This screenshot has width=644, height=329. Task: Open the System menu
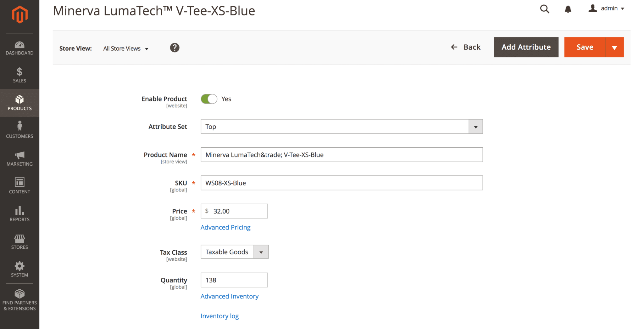click(x=19, y=269)
